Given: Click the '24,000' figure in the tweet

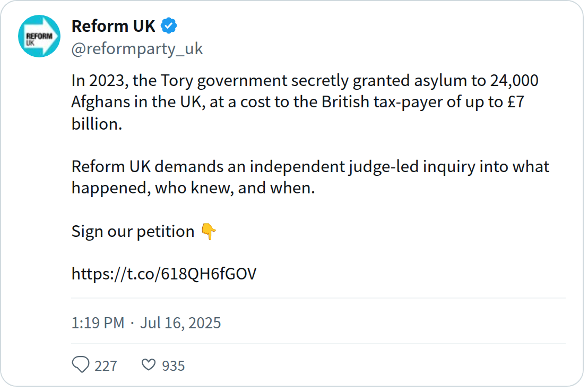Looking at the screenshot, I should point(514,80).
